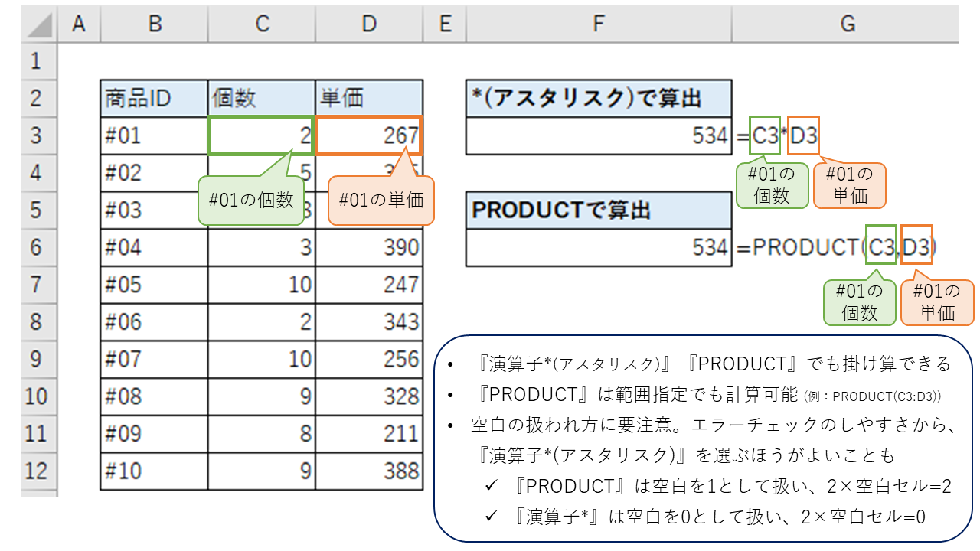The image size is (980, 551).
Task: Select the #10 product ID cell
Action: click(155, 471)
